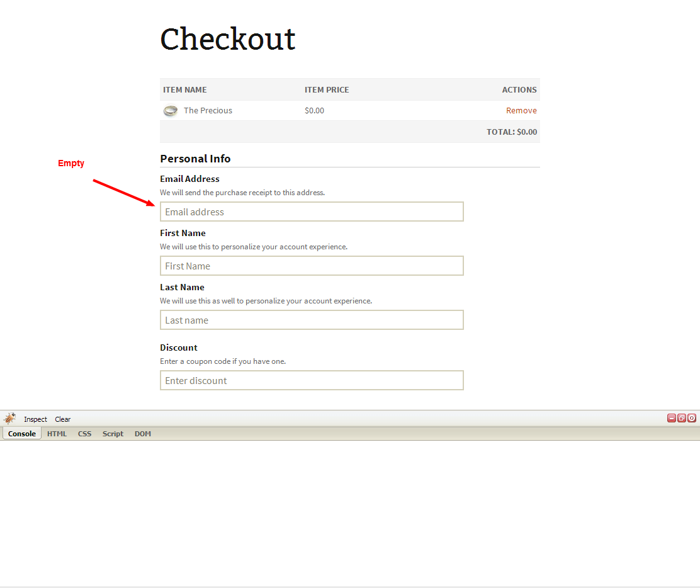
Task: Click the Checkout page heading
Action: pos(228,39)
